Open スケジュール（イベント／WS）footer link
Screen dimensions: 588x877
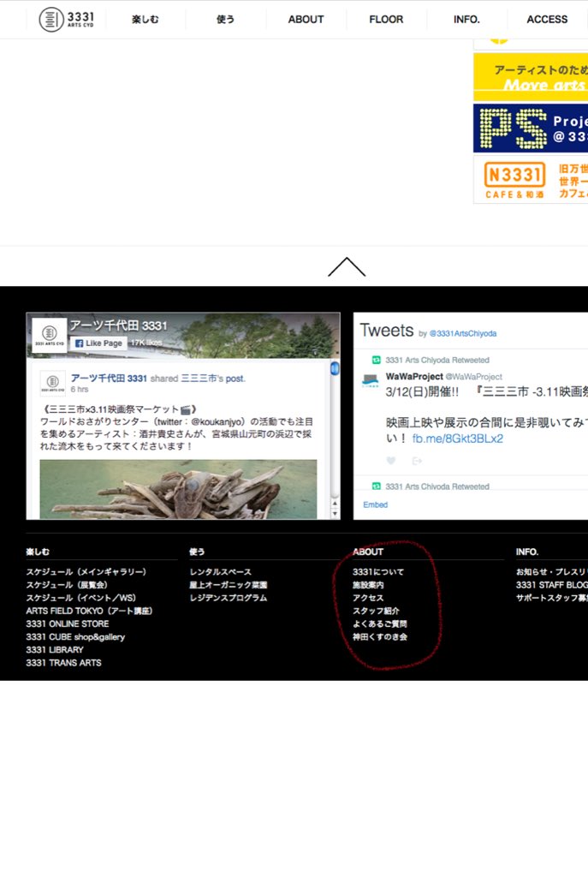81,597
